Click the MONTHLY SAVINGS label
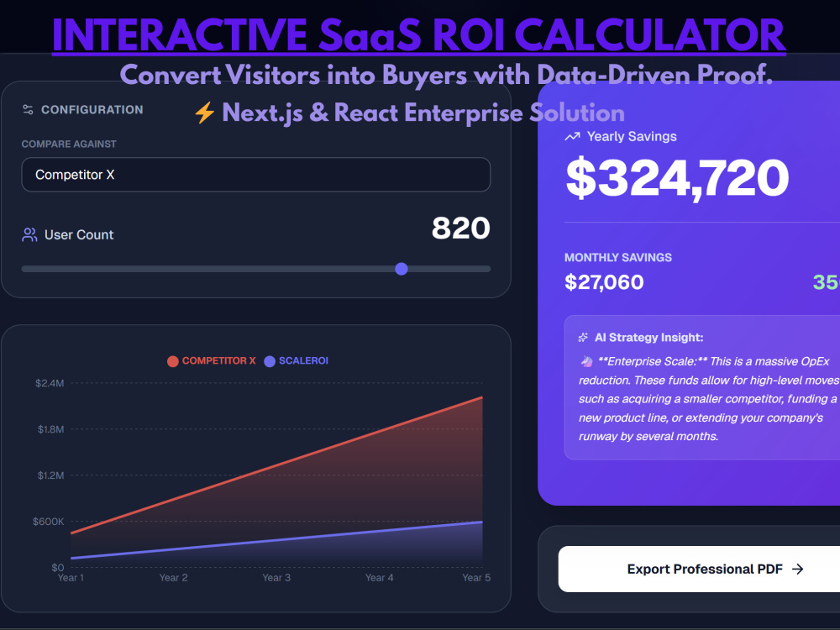Viewport: 840px width, 630px height. tap(617, 258)
